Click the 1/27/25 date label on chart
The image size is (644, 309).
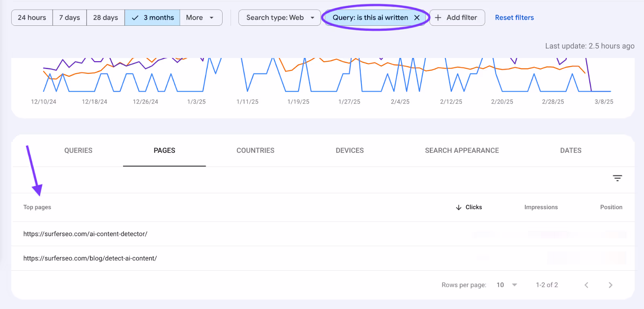click(349, 102)
